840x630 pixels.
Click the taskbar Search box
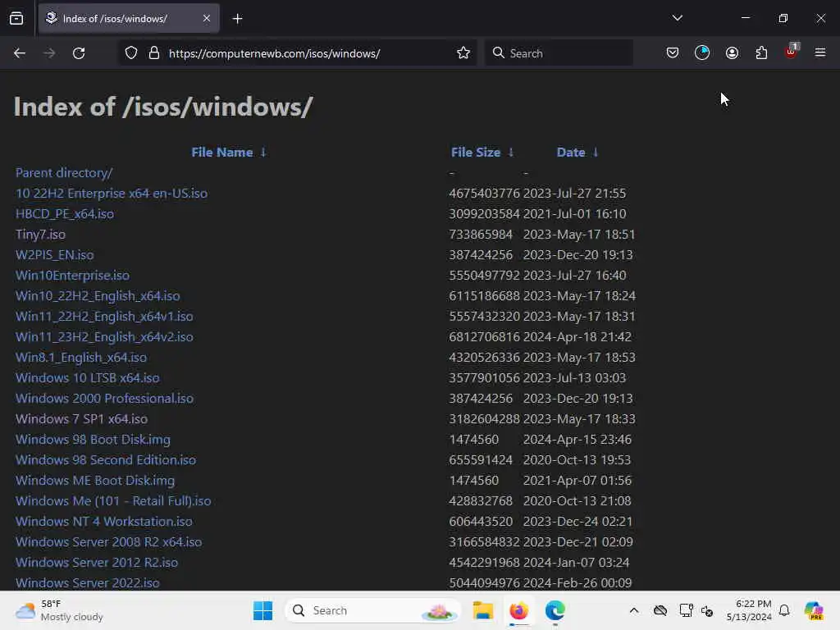coord(372,610)
